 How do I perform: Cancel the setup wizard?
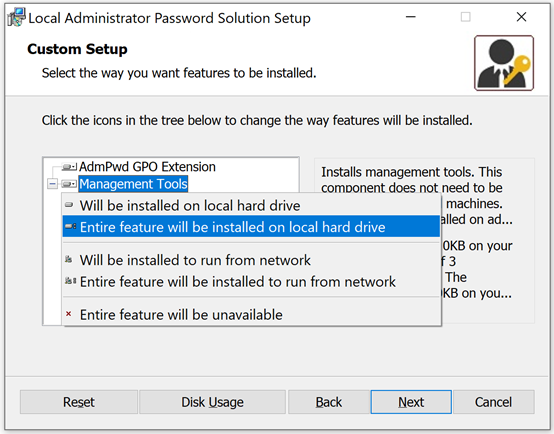pos(494,402)
